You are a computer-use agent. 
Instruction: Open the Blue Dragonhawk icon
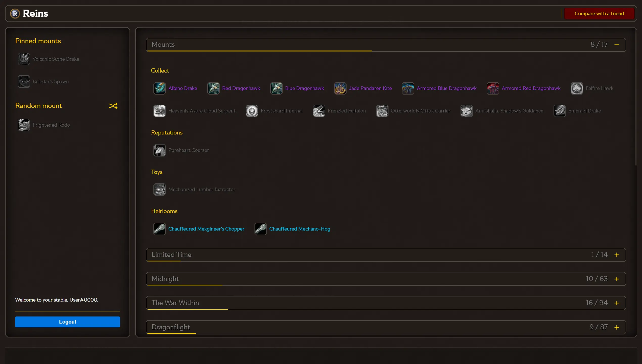click(276, 88)
